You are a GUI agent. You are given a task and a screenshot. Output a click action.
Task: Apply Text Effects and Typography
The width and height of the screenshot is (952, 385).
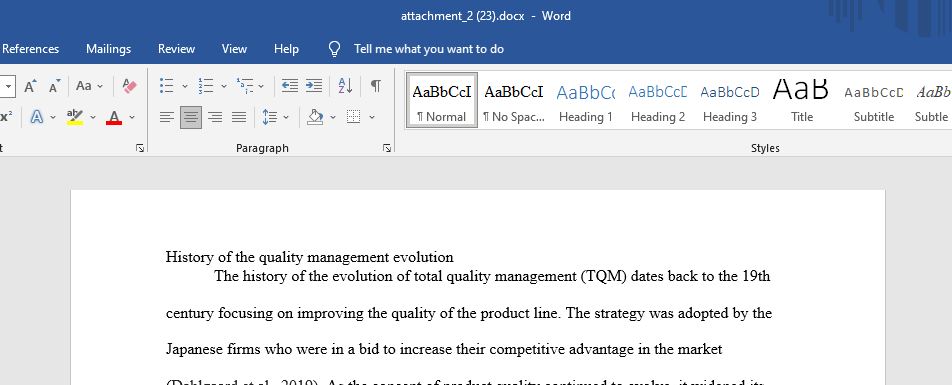(x=36, y=117)
